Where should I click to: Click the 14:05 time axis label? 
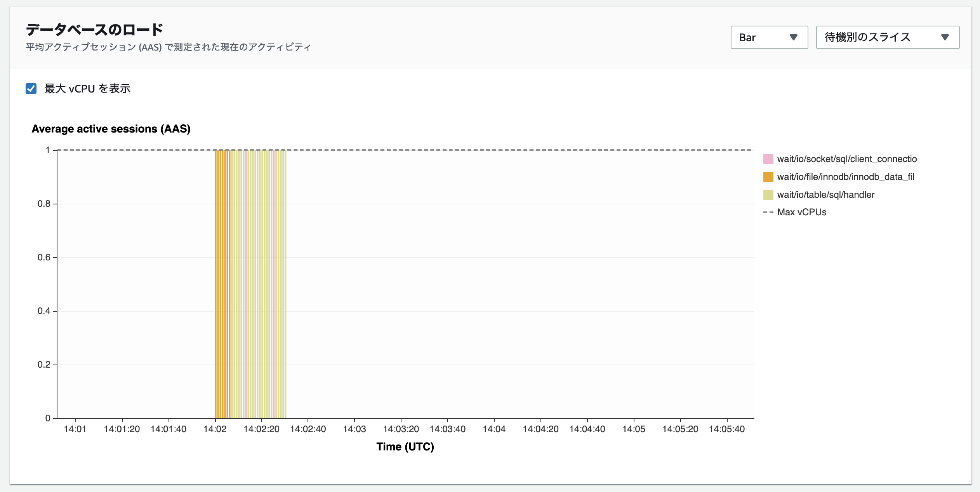click(633, 429)
